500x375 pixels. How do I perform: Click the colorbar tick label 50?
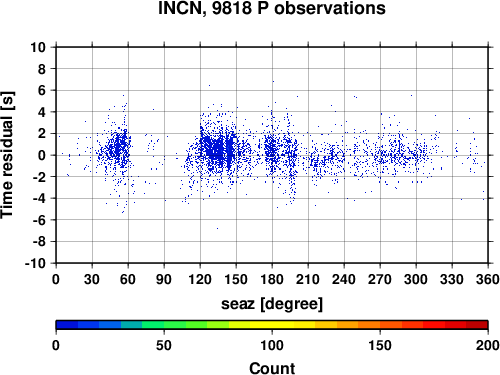[x=164, y=345]
